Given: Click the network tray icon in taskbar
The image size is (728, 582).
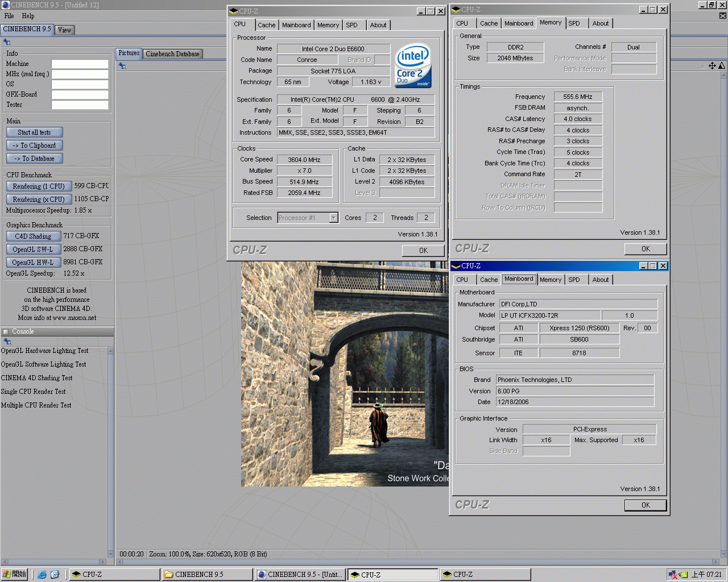Looking at the screenshot, I should 673,575.
